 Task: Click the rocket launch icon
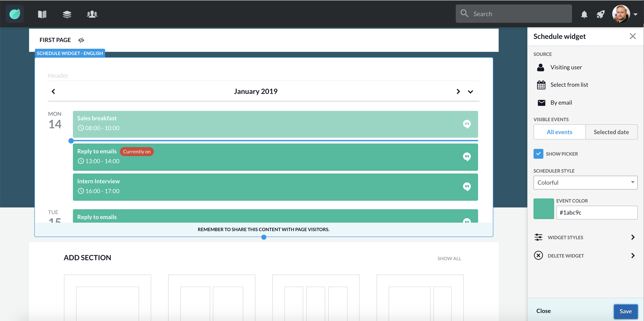600,15
